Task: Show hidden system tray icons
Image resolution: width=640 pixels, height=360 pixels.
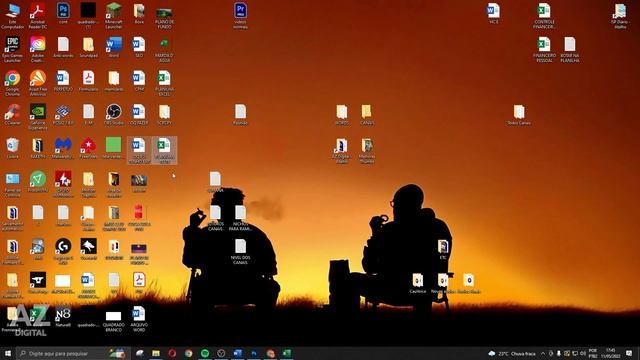Action: [543, 353]
